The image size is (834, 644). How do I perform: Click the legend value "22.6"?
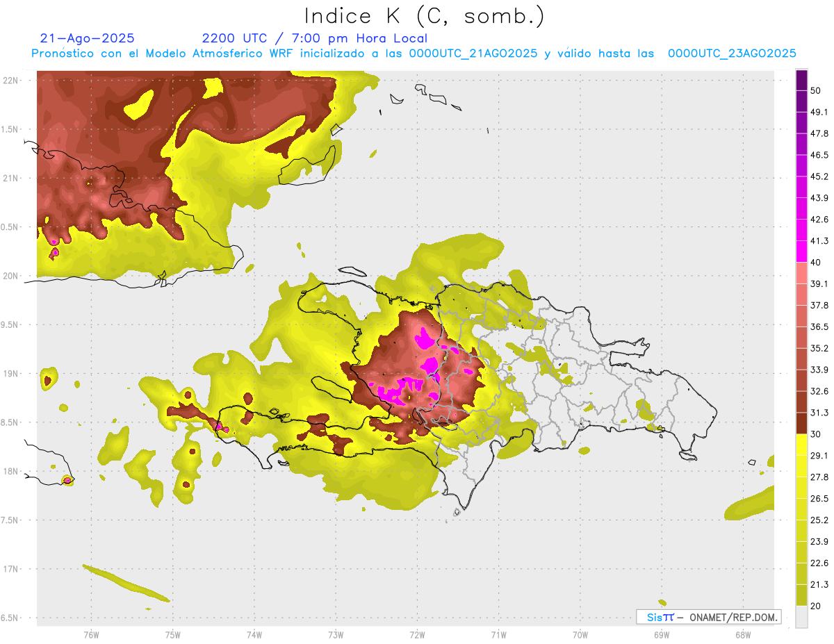(x=819, y=563)
